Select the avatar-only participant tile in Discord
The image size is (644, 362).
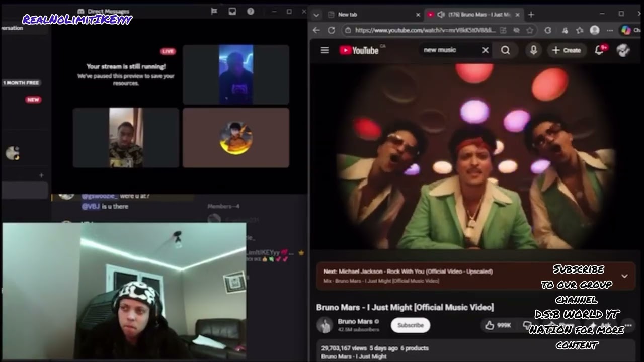tap(236, 137)
